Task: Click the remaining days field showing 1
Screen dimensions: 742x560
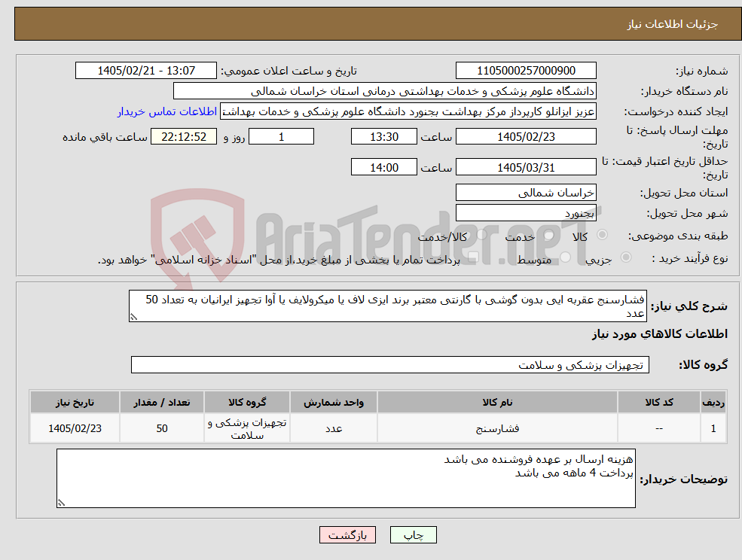Action: pyautogui.click(x=281, y=137)
